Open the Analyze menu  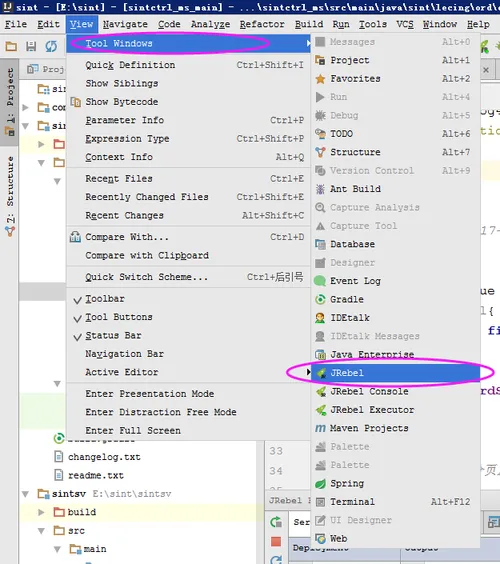pyautogui.click(x=210, y=24)
